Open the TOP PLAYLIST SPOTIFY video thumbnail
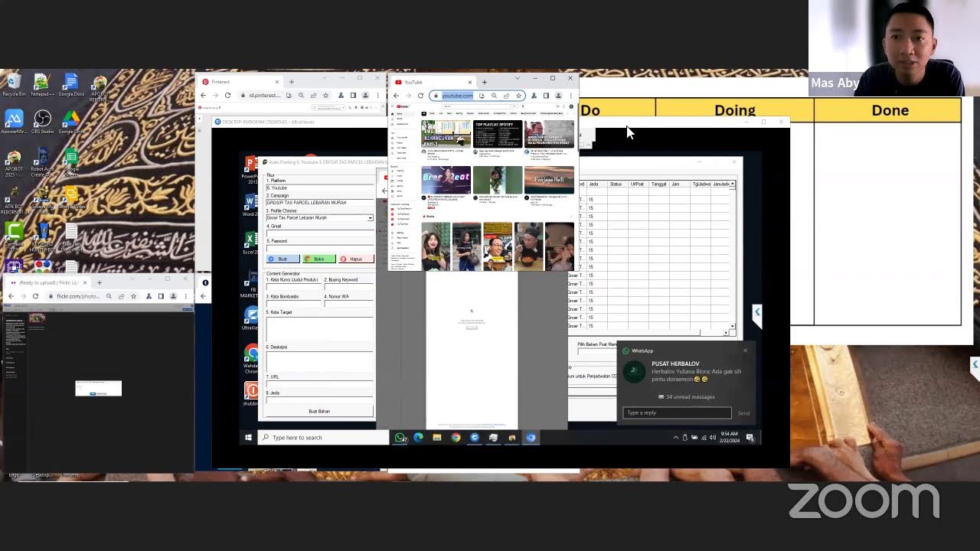The image size is (980, 551). pyautogui.click(x=497, y=134)
